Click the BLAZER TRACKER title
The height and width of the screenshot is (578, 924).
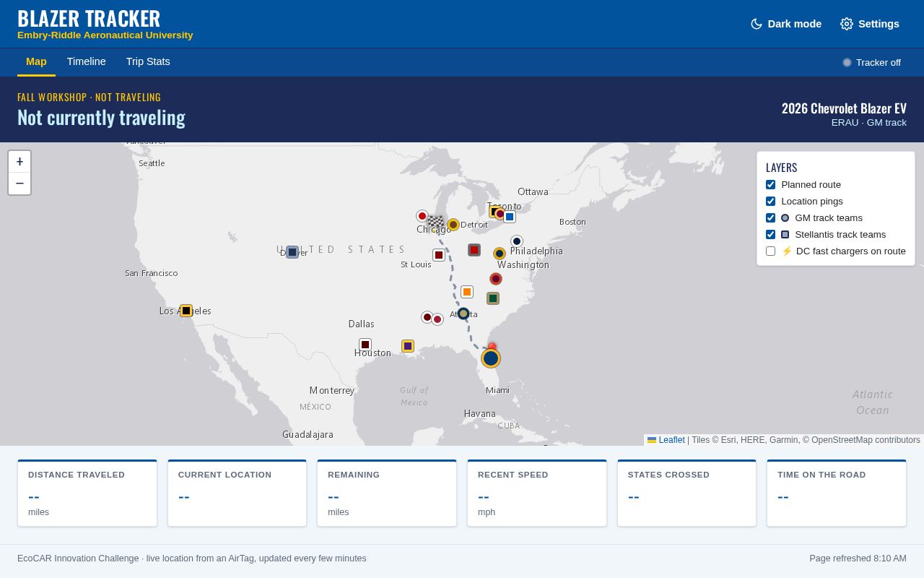click(89, 18)
